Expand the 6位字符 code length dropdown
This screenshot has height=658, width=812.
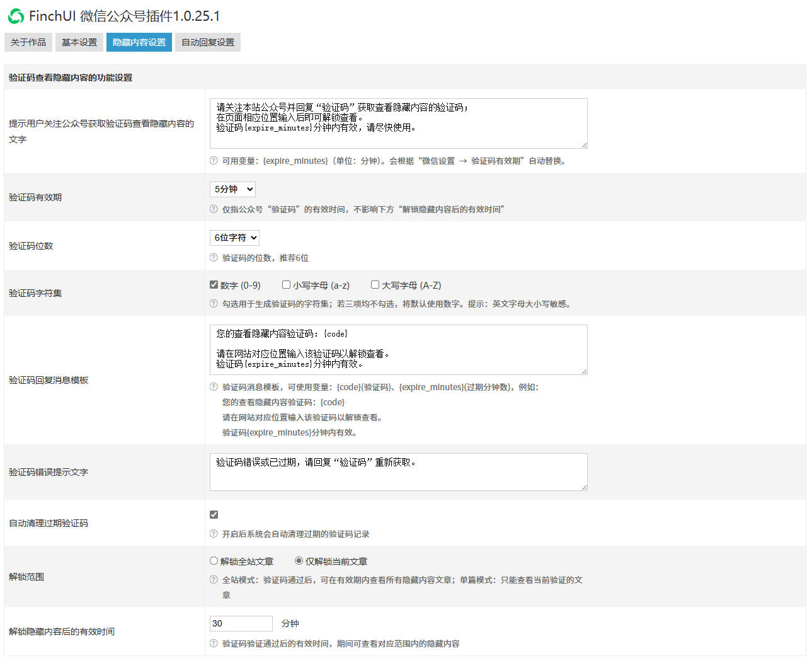click(234, 238)
